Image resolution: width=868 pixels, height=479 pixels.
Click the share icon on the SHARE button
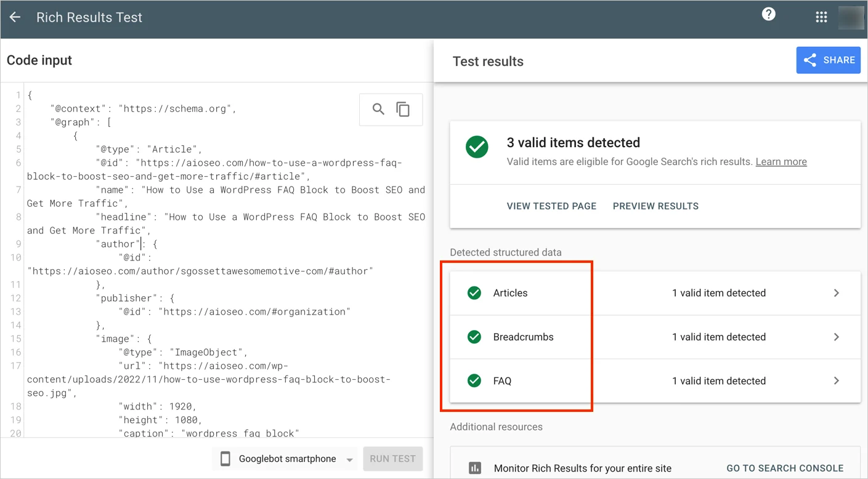(x=809, y=60)
